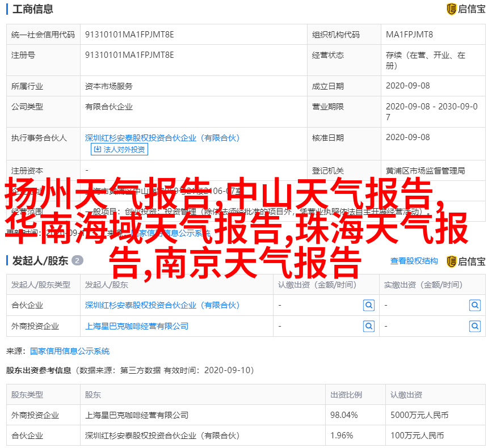Click the shareholder count badge showing 2
Viewport: 492px width, 448px height.
click(77, 260)
